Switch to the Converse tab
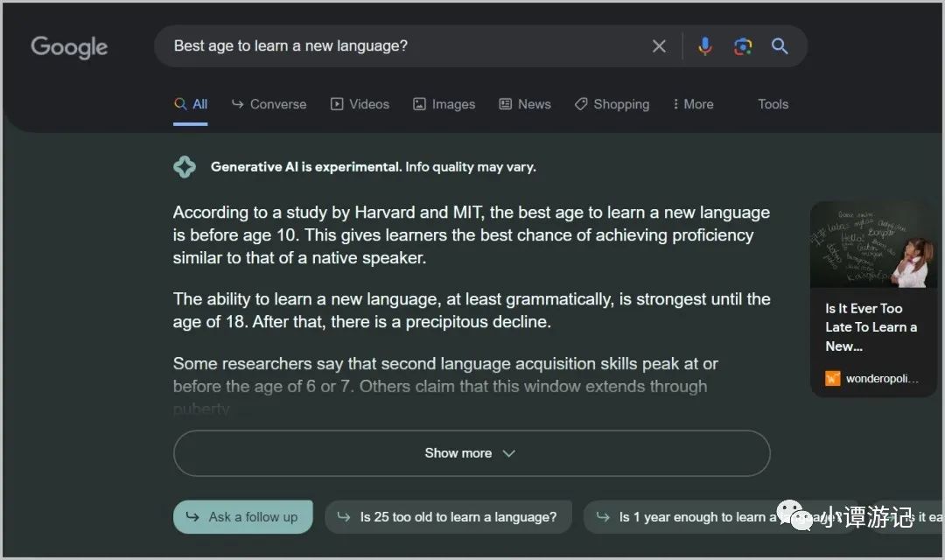The height and width of the screenshot is (560, 945). (269, 104)
